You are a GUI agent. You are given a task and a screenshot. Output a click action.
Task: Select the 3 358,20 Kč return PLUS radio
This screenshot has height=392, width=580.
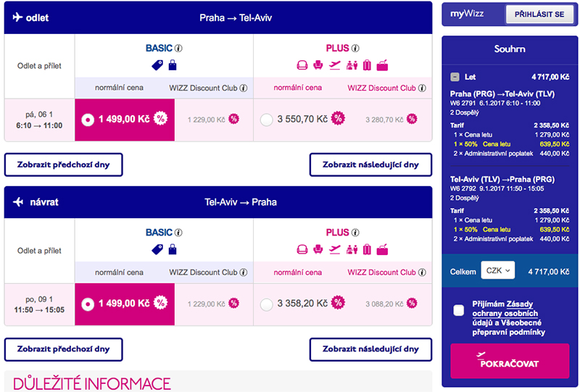point(266,304)
